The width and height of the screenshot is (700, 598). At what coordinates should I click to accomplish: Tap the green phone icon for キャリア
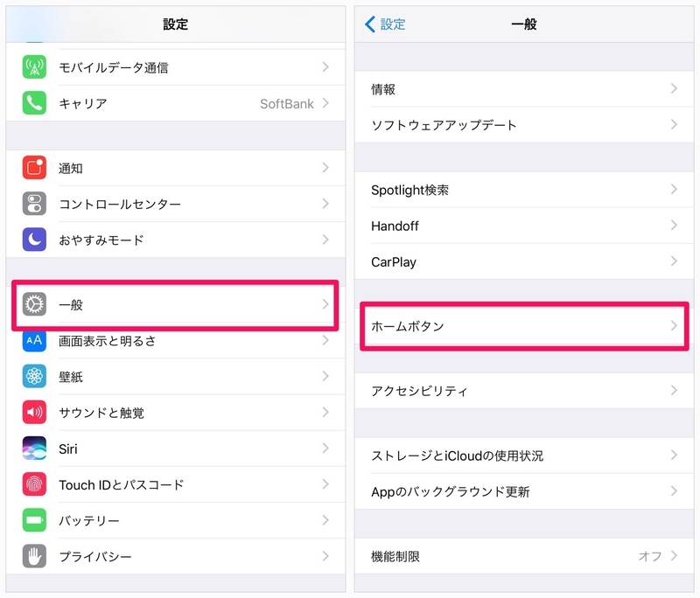[x=34, y=103]
